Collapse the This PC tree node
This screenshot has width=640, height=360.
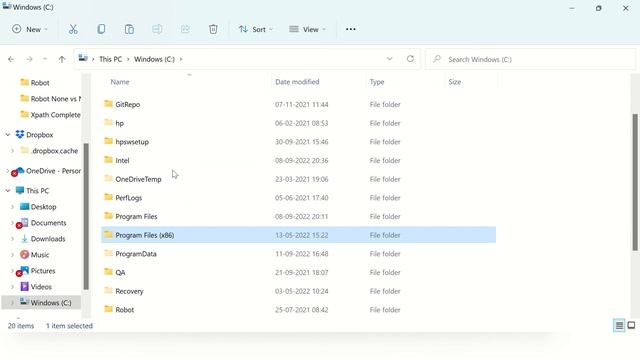pos(8,191)
